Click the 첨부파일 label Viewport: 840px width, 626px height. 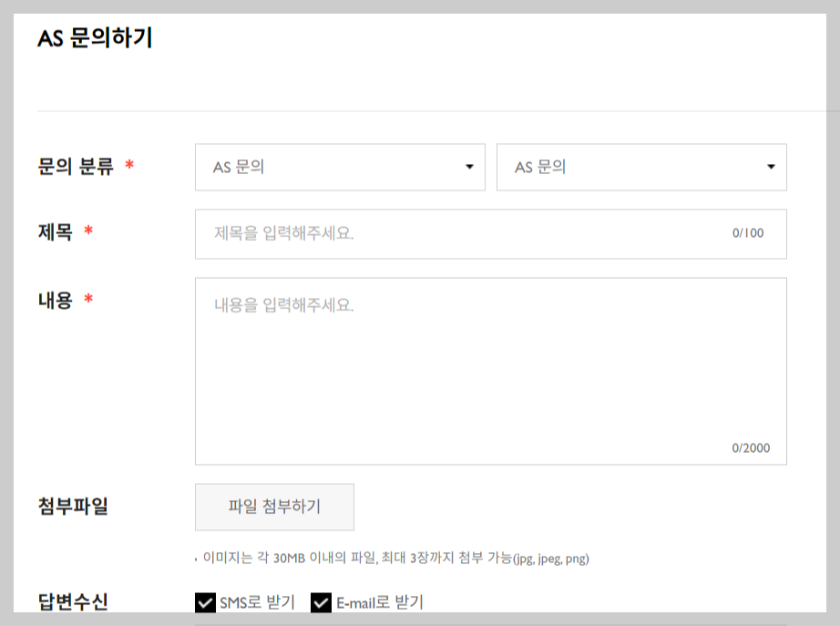pos(73,506)
